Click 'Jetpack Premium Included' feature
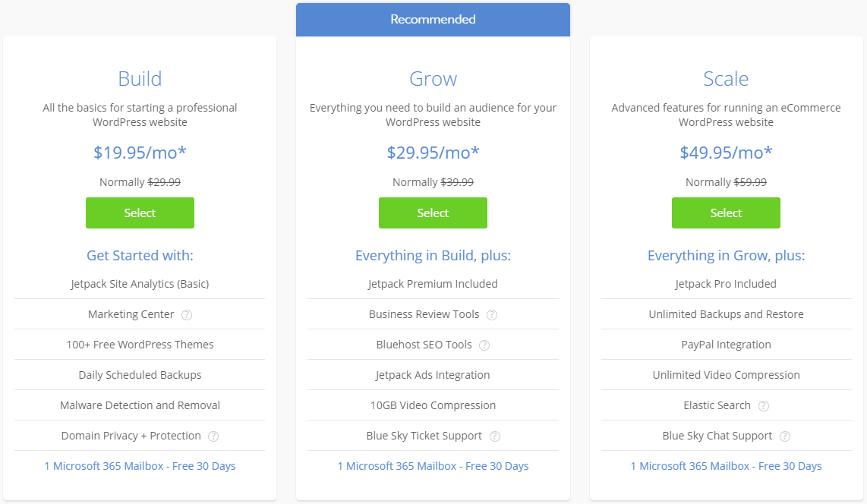Viewport: 867px width, 504px height. (x=433, y=284)
